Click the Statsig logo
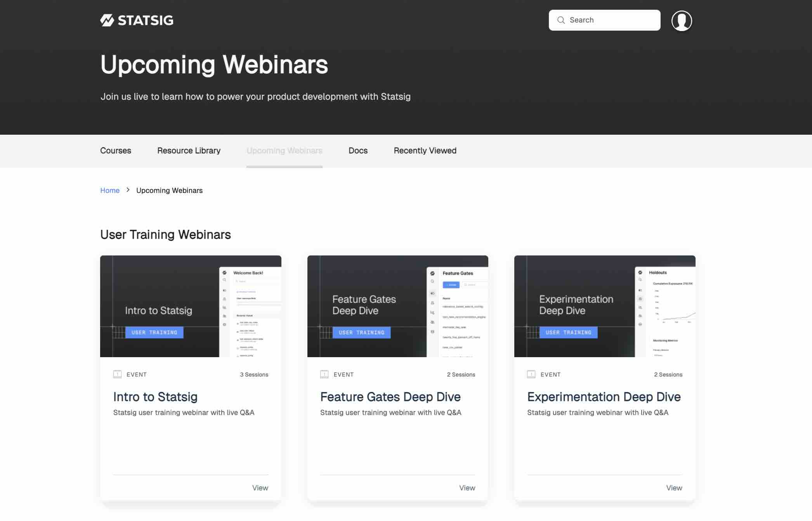 point(137,20)
